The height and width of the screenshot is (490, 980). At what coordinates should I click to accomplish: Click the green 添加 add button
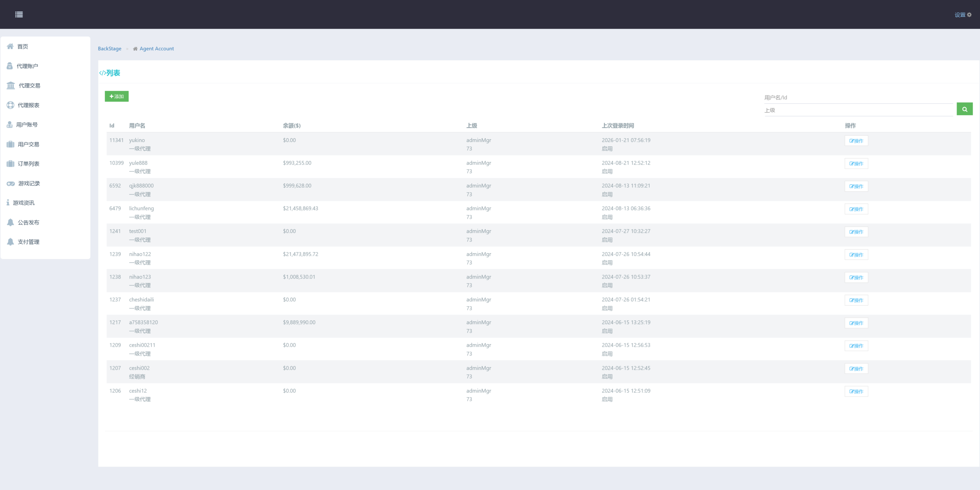tap(117, 96)
